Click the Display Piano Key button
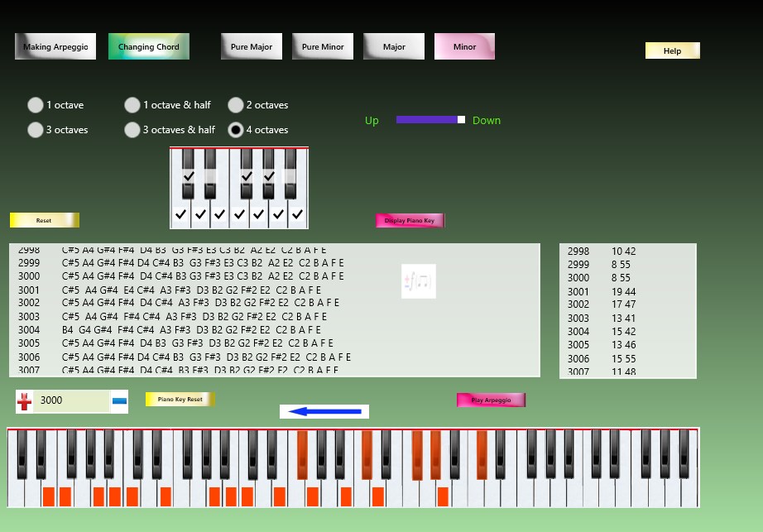Viewport: 763px width, 532px height. coord(409,220)
